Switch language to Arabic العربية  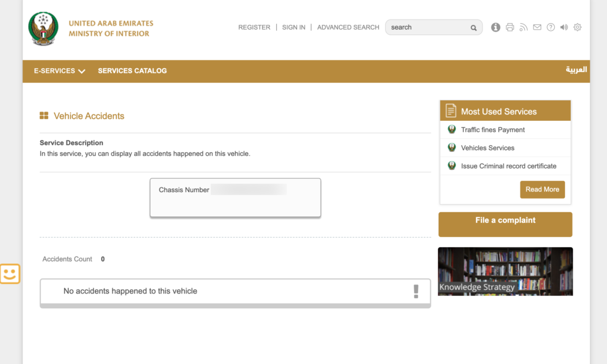tap(576, 70)
